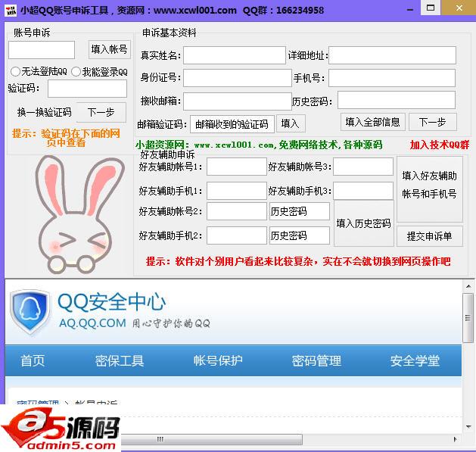The height and width of the screenshot is (452, 476).
Task: Click the 接收邮箱 input field
Action: [238, 101]
